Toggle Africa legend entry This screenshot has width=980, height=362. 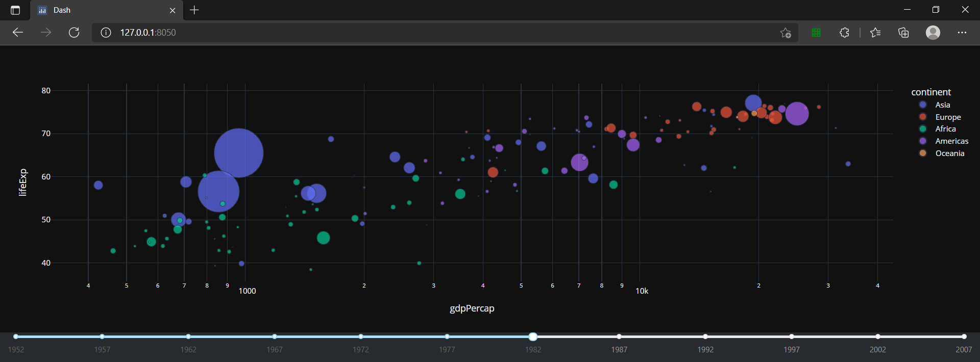945,129
